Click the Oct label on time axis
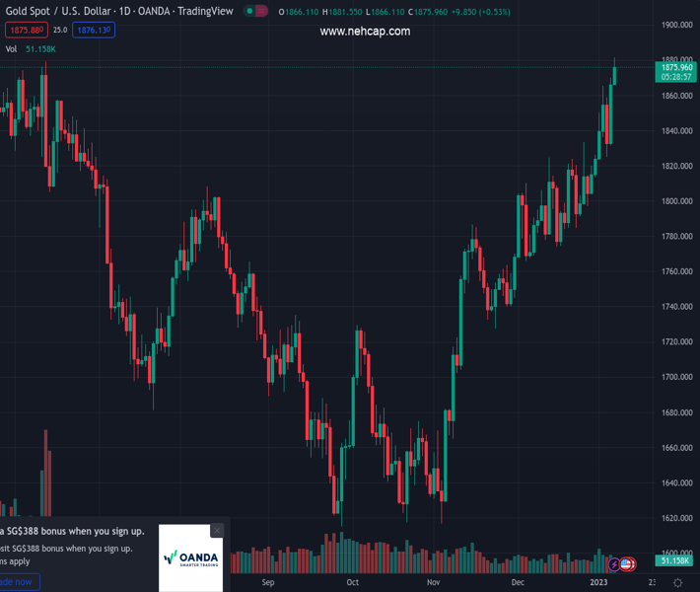The height and width of the screenshot is (592, 700). [x=352, y=583]
